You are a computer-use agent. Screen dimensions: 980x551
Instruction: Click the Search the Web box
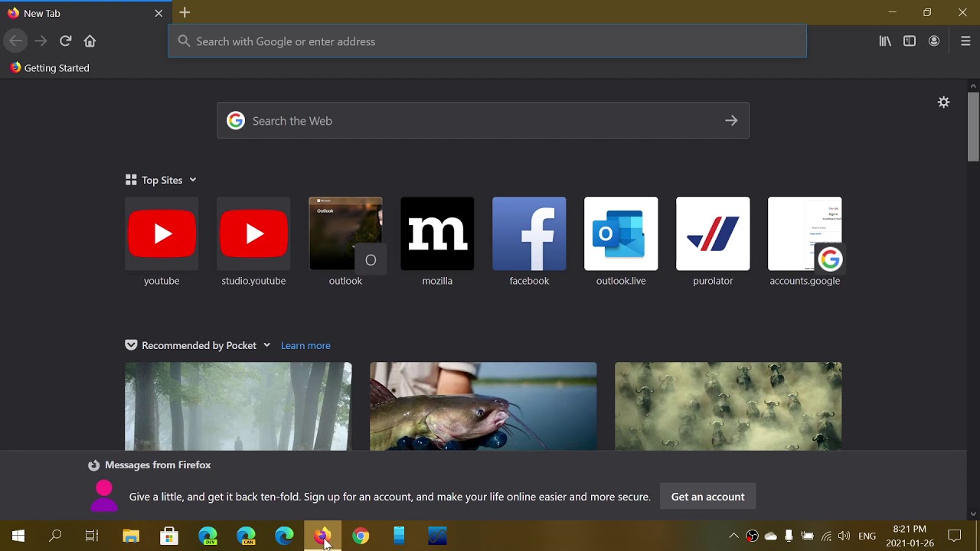point(483,121)
